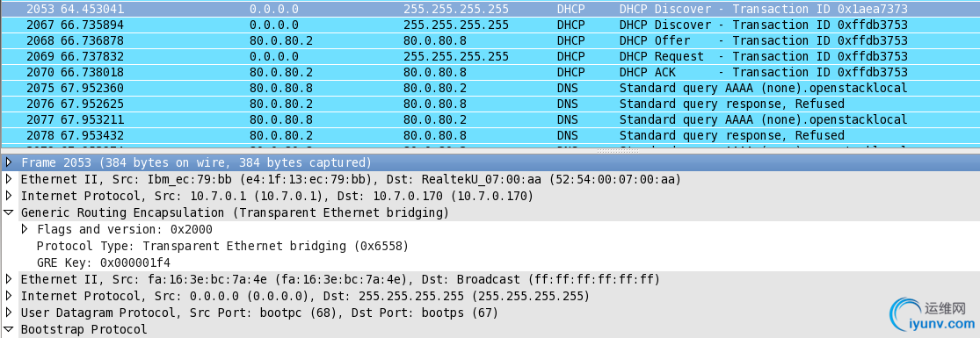The image size is (980, 338).
Task: Expand the Frame 2053 details
Action: (8, 162)
